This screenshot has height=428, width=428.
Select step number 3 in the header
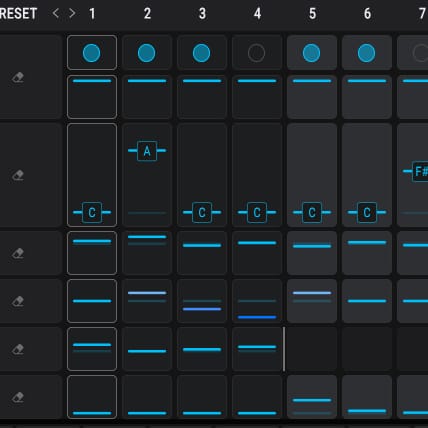tap(202, 14)
